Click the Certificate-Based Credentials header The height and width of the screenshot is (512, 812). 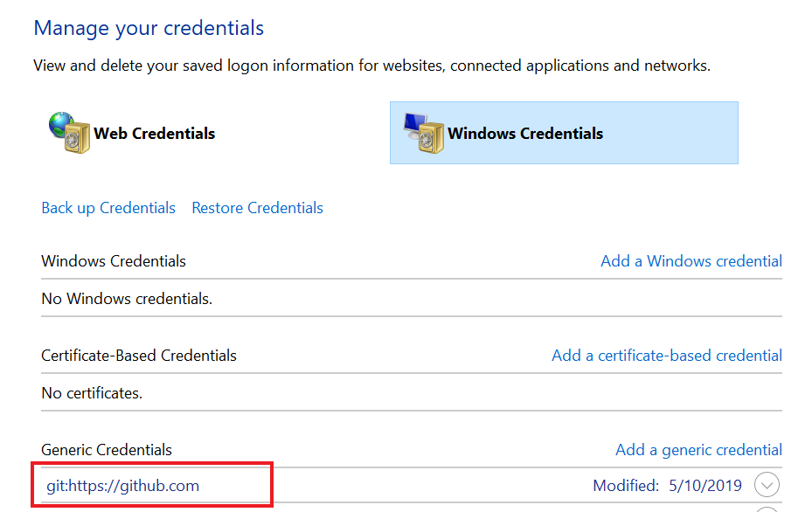(x=138, y=356)
